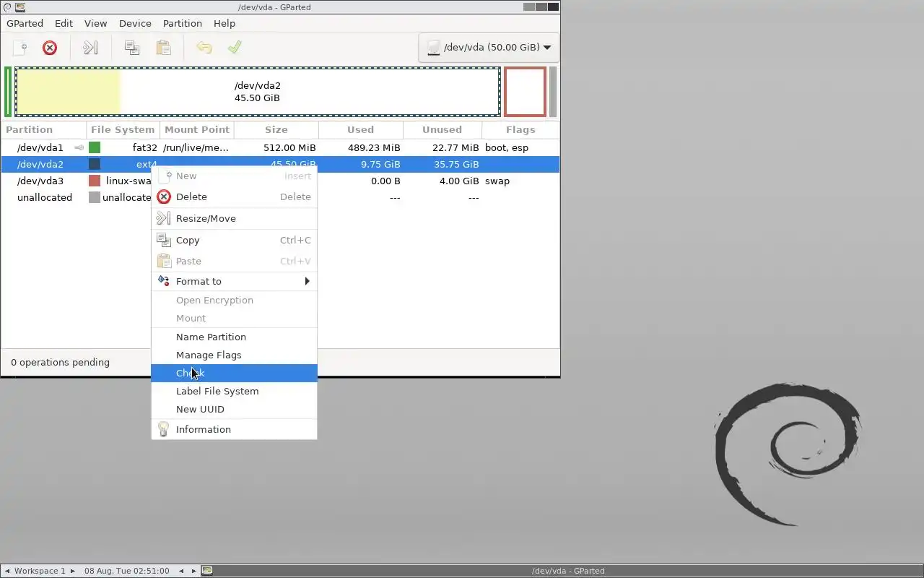924x578 pixels.
Task: Click the Resize/Move icon in the context menu
Action: (x=164, y=218)
